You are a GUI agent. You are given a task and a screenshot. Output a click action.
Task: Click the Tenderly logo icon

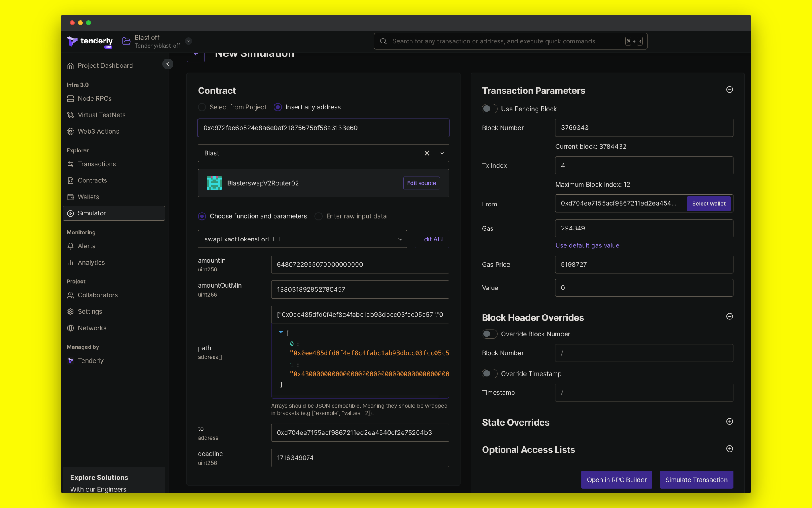[x=72, y=41]
